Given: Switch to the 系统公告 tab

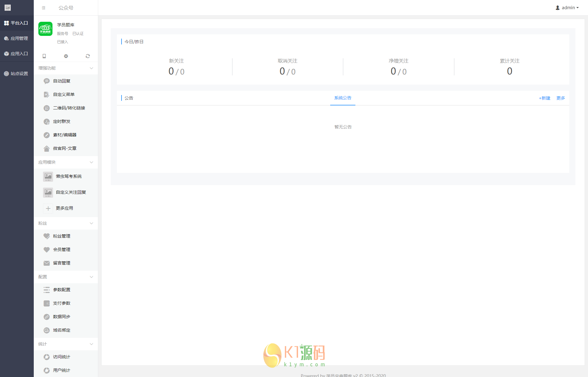Looking at the screenshot, I should (343, 98).
